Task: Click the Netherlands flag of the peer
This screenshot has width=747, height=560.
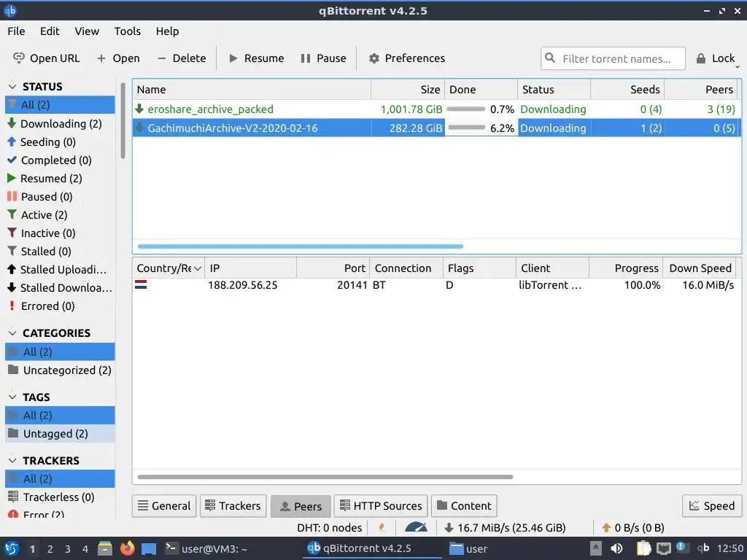Action: 141,285
